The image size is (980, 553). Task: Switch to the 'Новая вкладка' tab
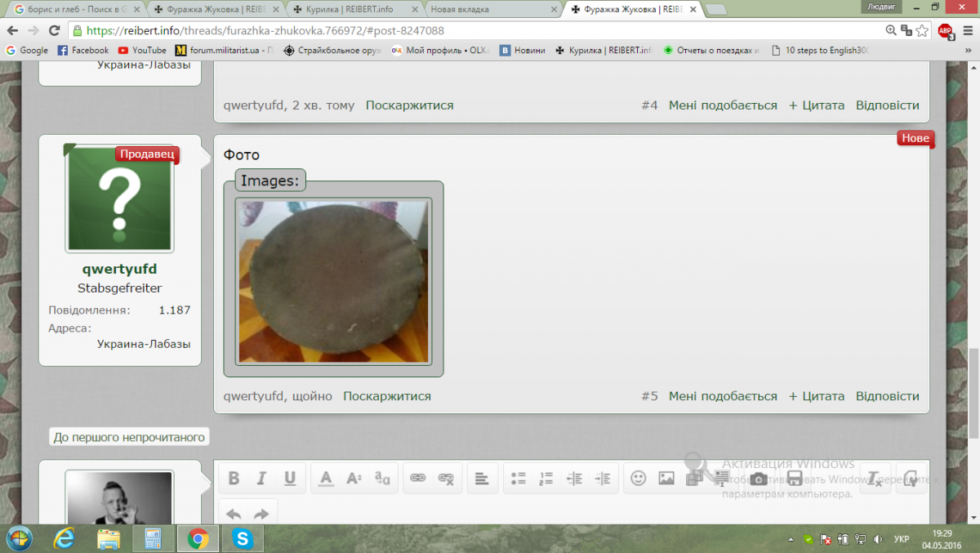click(492, 10)
